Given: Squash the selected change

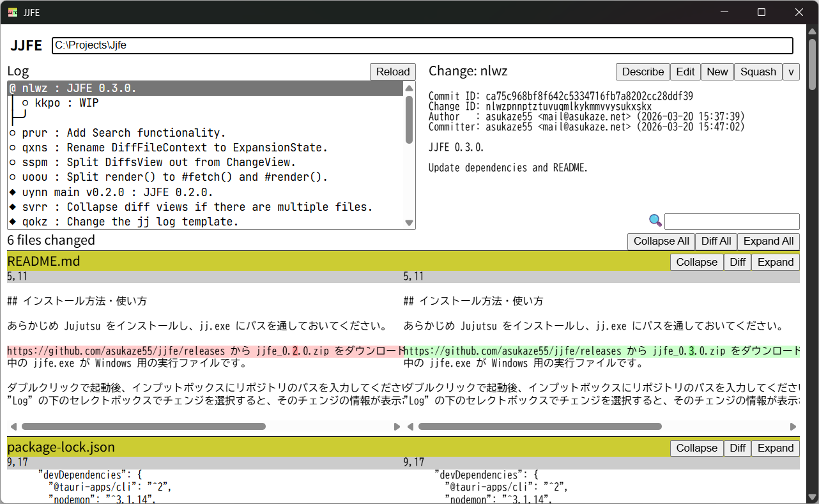Looking at the screenshot, I should (758, 72).
